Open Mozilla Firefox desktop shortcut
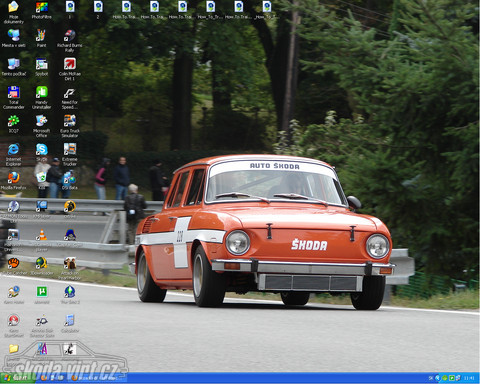Viewport: 480px width, 384px height. click(13, 178)
